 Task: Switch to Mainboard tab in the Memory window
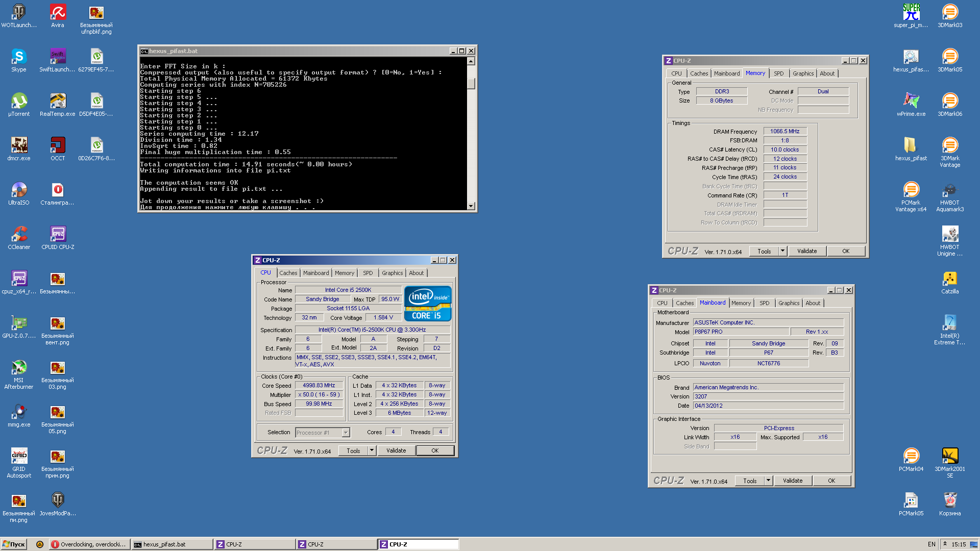(x=726, y=73)
